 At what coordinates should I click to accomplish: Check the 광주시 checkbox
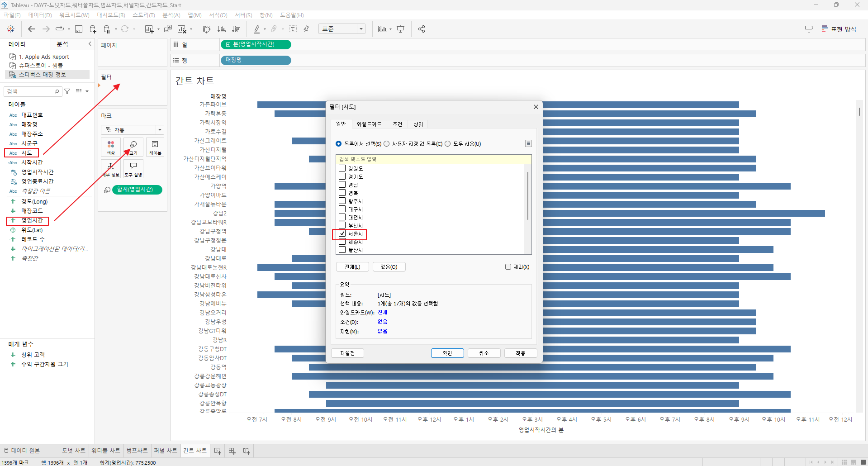coord(342,201)
